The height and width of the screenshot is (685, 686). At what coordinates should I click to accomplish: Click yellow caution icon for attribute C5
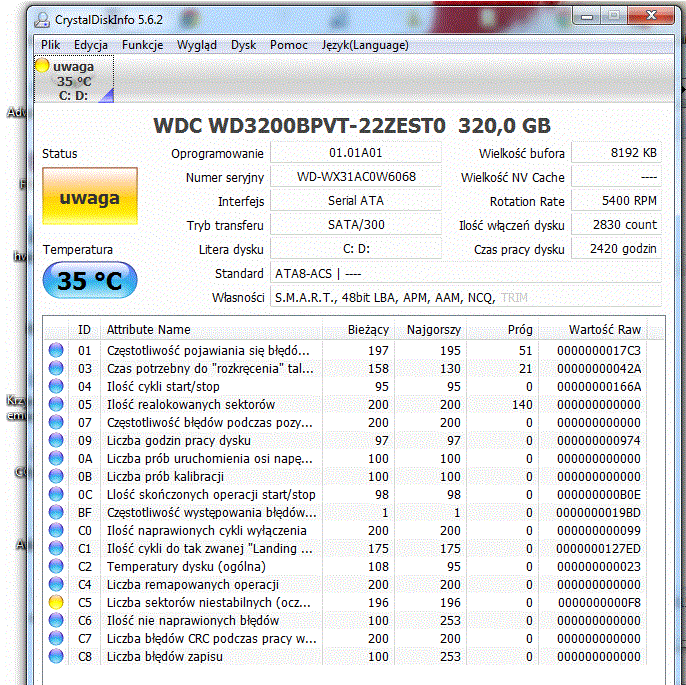(x=56, y=602)
